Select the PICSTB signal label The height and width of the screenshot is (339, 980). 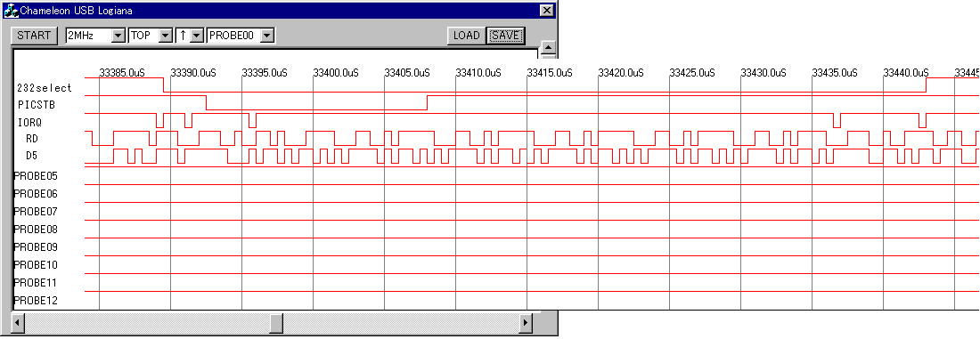(37, 105)
